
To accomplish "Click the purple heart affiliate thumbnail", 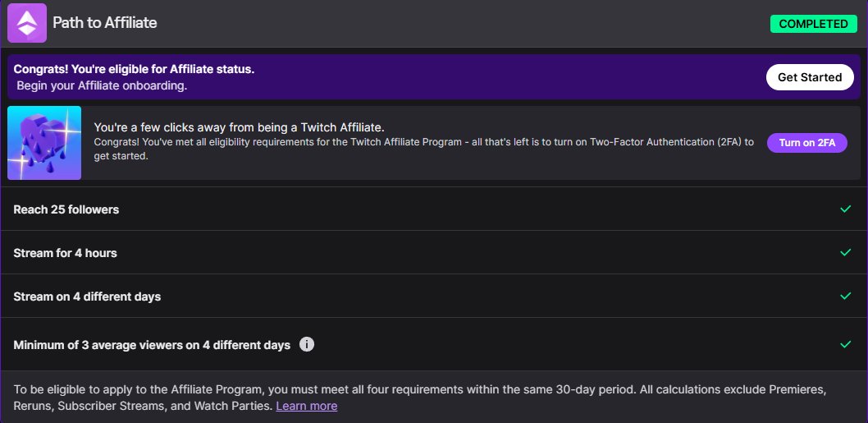I will coord(44,143).
